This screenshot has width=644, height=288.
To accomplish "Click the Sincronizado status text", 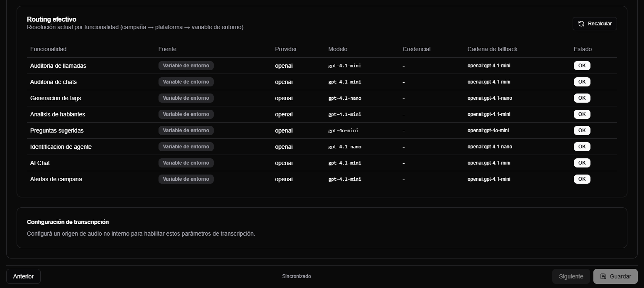I will click(x=296, y=276).
